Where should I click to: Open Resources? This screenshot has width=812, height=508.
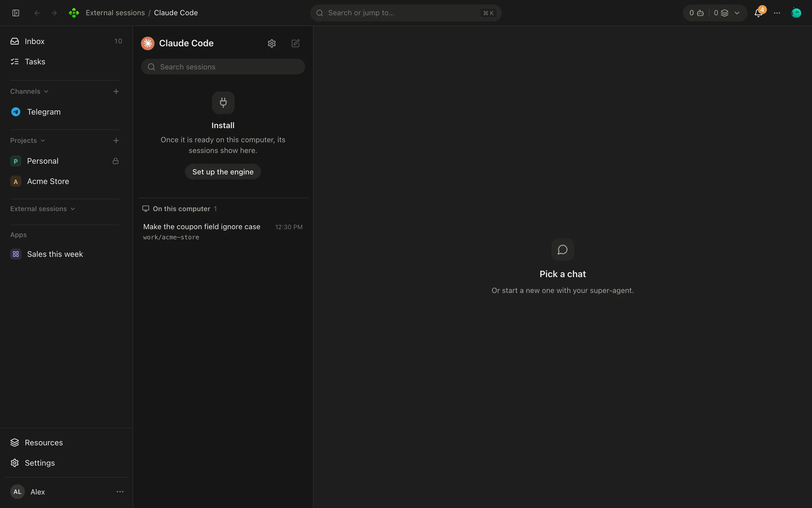[x=66, y=443]
